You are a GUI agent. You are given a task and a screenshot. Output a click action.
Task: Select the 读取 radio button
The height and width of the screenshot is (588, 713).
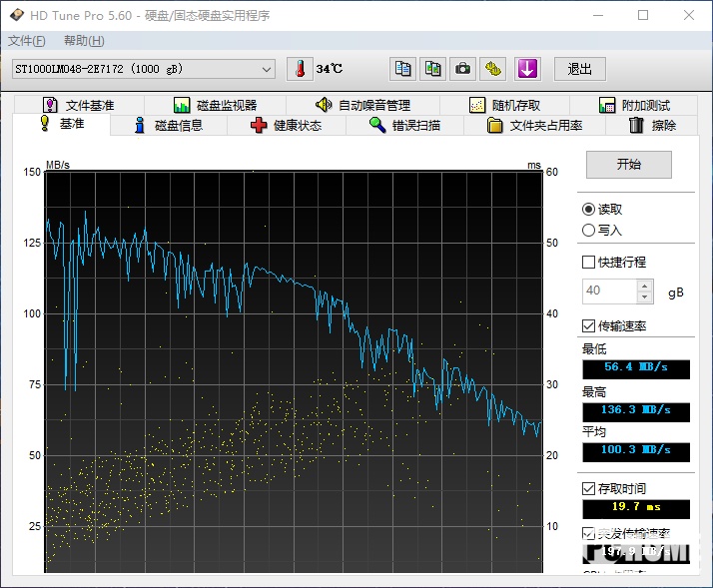(589, 210)
